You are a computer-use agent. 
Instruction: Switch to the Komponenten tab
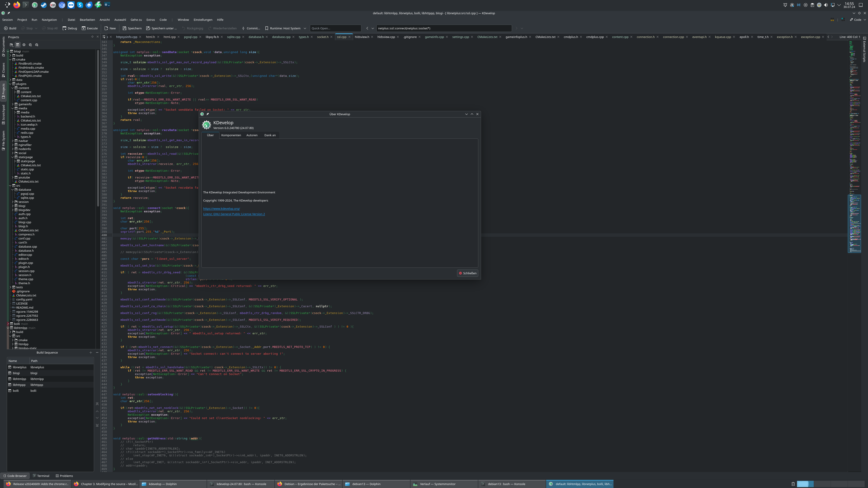point(231,135)
